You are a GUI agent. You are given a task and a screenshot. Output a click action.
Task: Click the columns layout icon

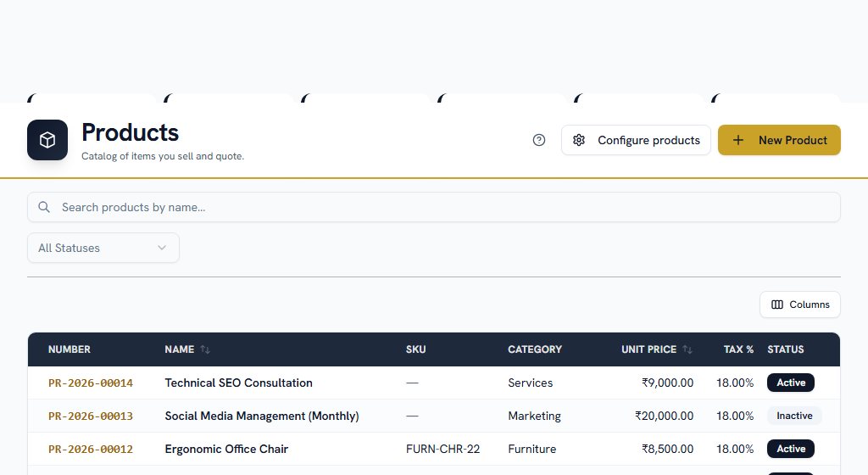click(777, 305)
